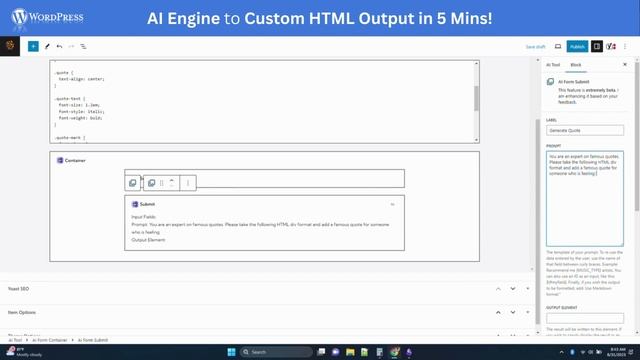The image size is (640, 360).
Task: Toggle the Settings sidebar panel icon
Action: pyautogui.click(x=597, y=47)
